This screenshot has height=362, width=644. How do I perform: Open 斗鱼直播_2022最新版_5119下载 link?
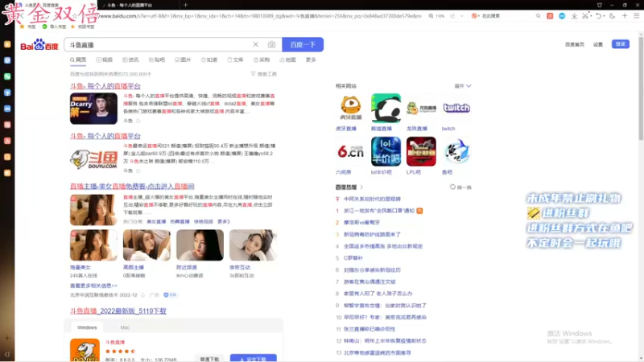(x=118, y=311)
